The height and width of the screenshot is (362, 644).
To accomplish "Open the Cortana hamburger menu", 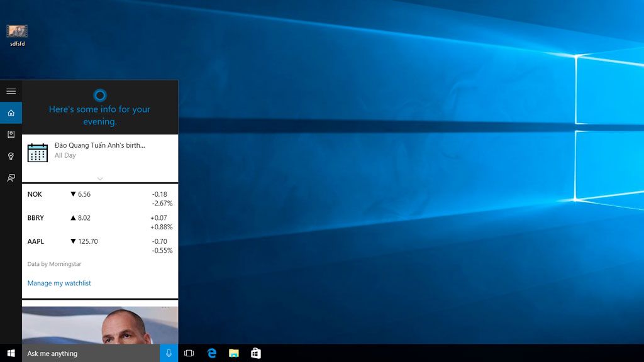I will click(x=11, y=91).
